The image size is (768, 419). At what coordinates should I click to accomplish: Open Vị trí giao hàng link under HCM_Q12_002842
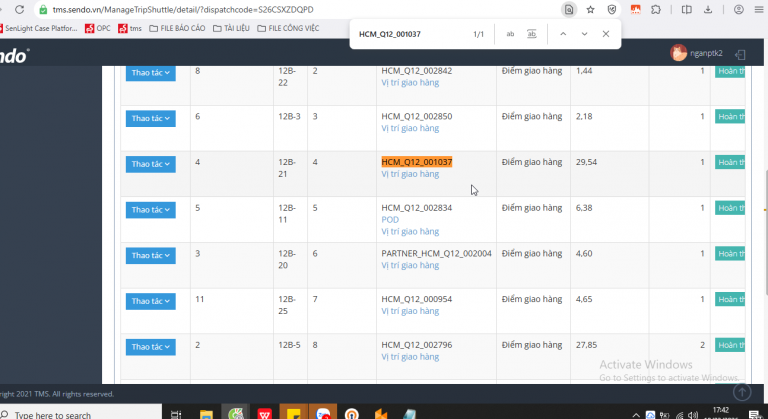pos(410,83)
